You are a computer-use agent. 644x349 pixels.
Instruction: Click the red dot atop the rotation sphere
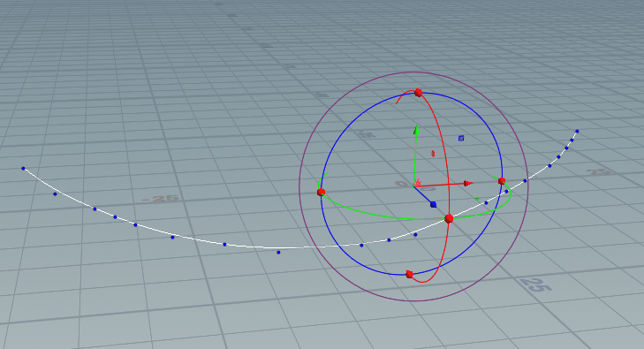pyautogui.click(x=419, y=93)
